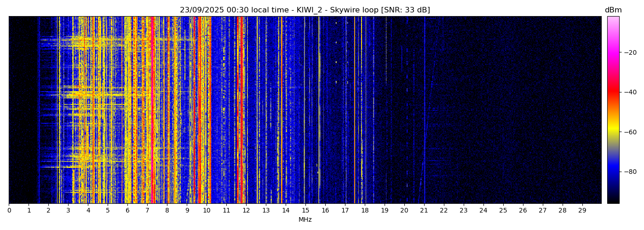
Task: Click the thin blue vertical line at 21 MHz
Action: click(425, 110)
